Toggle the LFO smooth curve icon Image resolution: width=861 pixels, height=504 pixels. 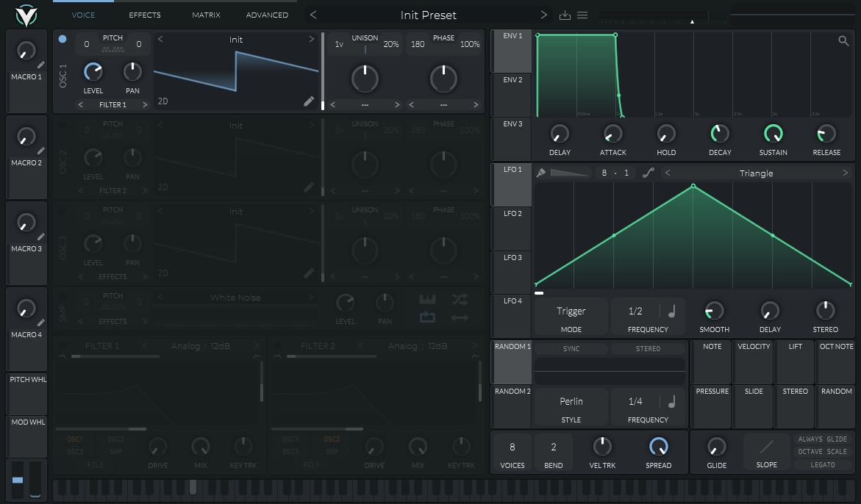[649, 173]
